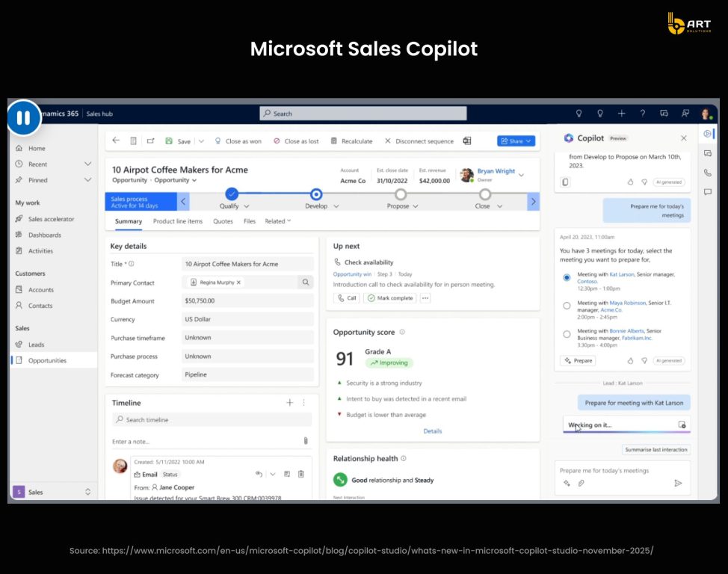
Task: Pause the video with the pause button
Action: (x=24, y=118)
